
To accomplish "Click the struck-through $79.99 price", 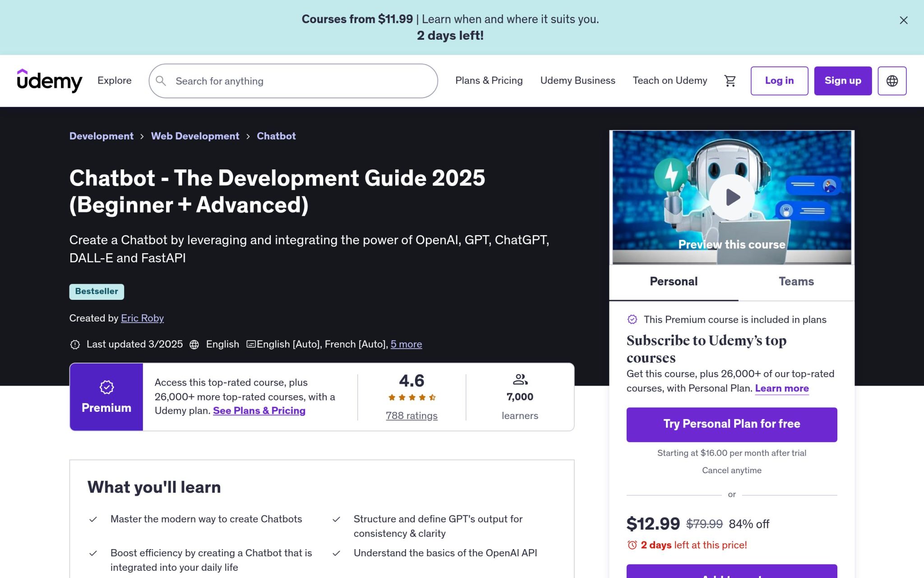I will [704, 524].
